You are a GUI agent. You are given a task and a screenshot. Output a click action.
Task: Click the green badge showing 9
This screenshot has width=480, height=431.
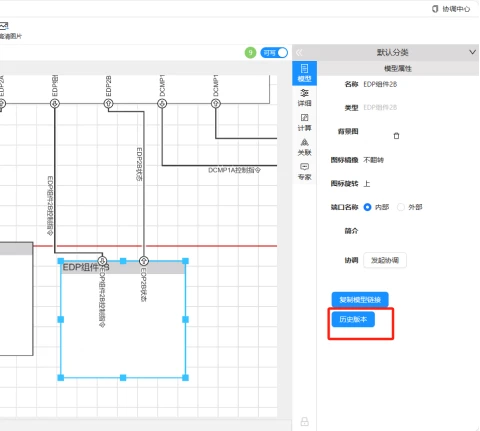[x=250, y=53]
